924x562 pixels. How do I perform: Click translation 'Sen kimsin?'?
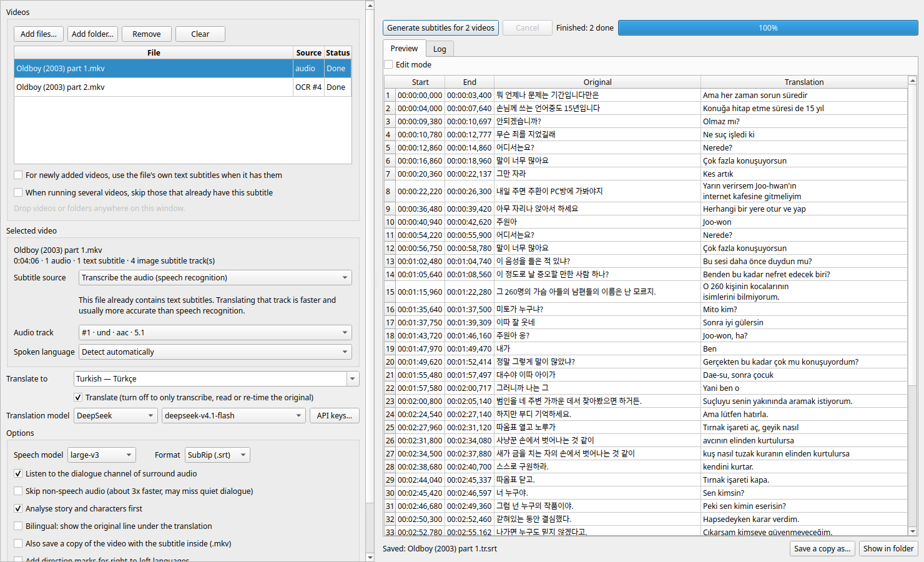point(804,493)
